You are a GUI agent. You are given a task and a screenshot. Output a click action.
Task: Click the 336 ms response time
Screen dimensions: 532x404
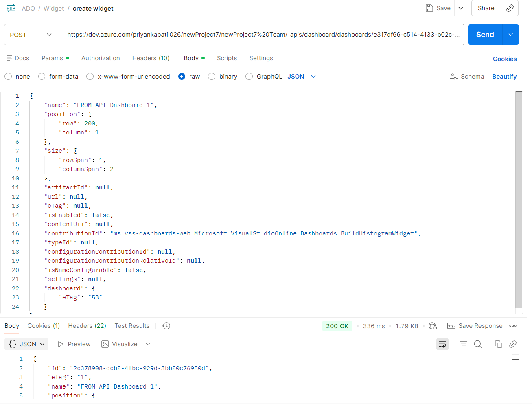pos(374,326)
